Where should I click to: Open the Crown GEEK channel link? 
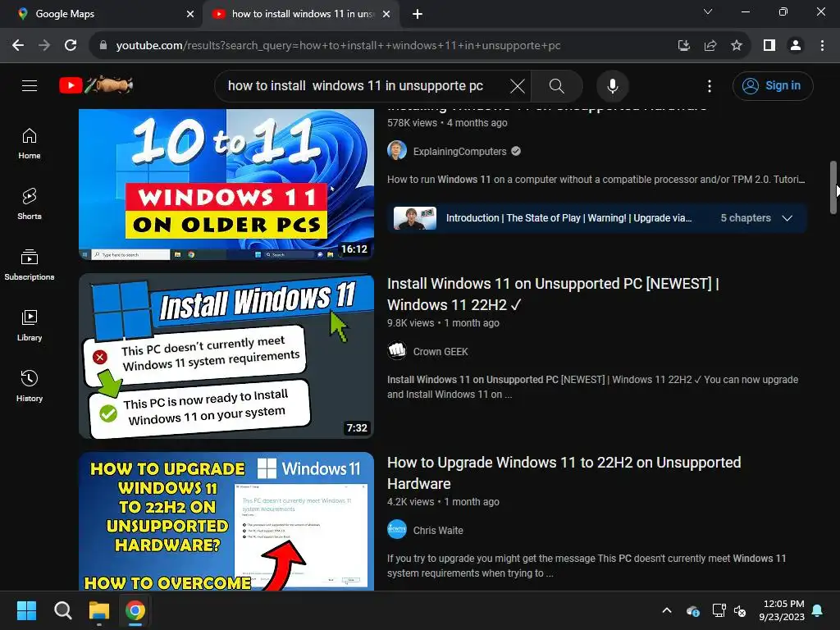tap(441, 352)
